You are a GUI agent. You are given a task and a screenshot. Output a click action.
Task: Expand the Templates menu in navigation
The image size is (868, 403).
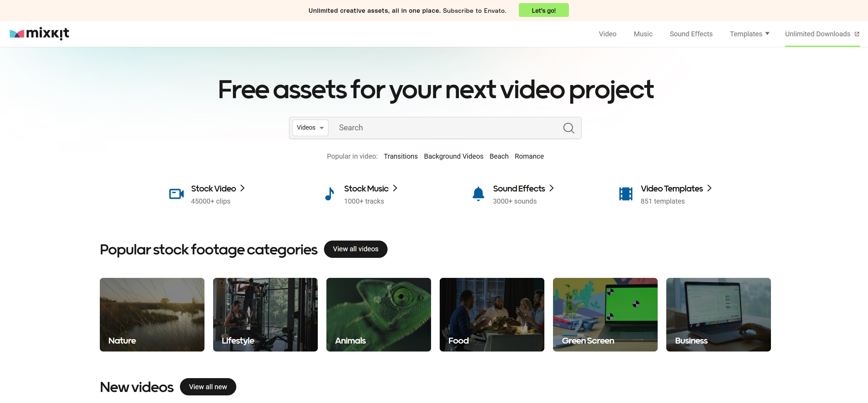(750, 34)
